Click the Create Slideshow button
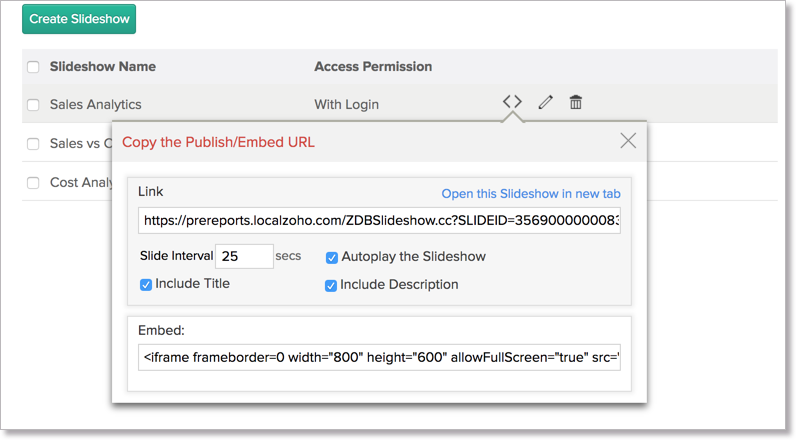The width and height of the screenshot is (796, 440). pyautogui.click(x=78, y=19)
